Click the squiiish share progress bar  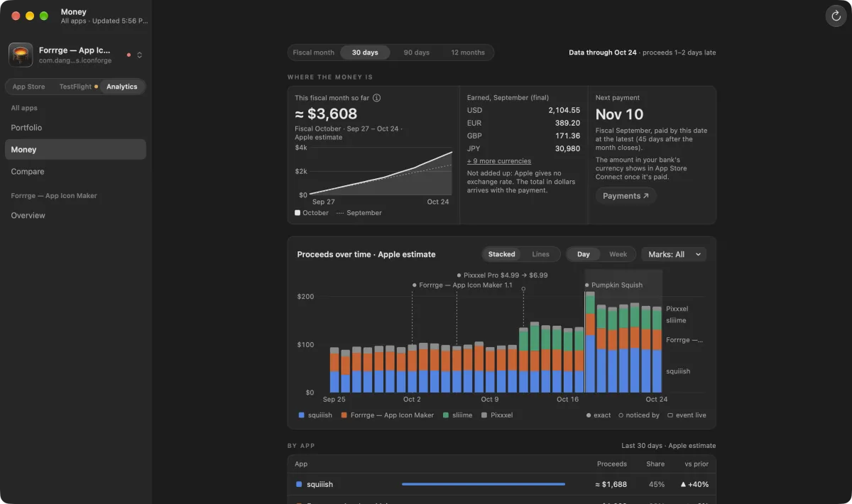[x=484, y=484]
